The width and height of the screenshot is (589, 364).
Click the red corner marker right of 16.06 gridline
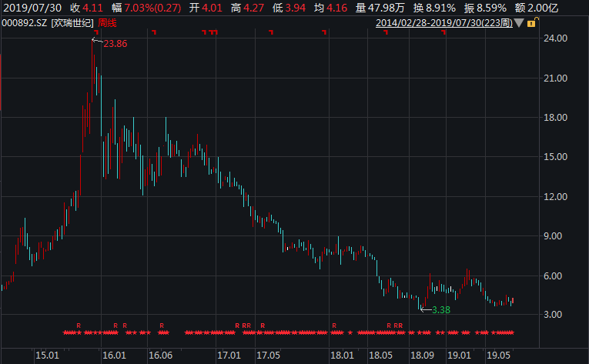pyautogui.click(x=154, y=32)
